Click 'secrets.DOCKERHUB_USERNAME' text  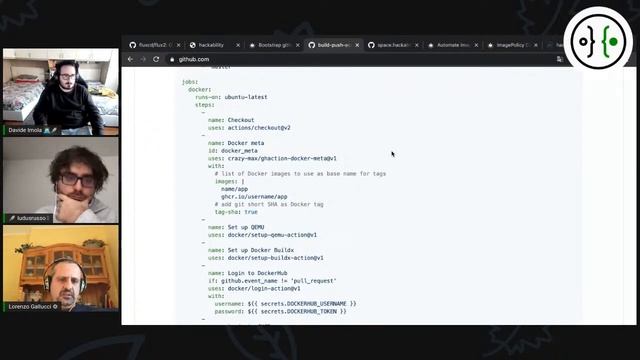pyautogui.click(x=304, y=304)
